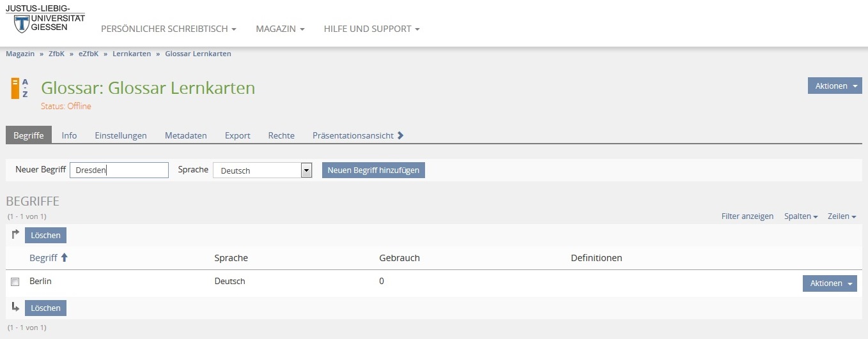Open the Magazin top navigation menu
868x339 pixels.
click(x=280, y=29)
